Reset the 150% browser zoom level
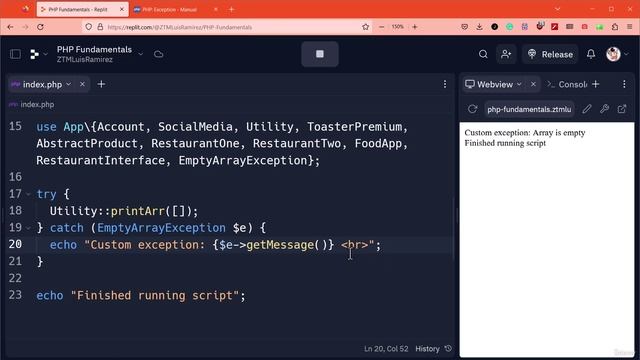 [x=398, y=27]
